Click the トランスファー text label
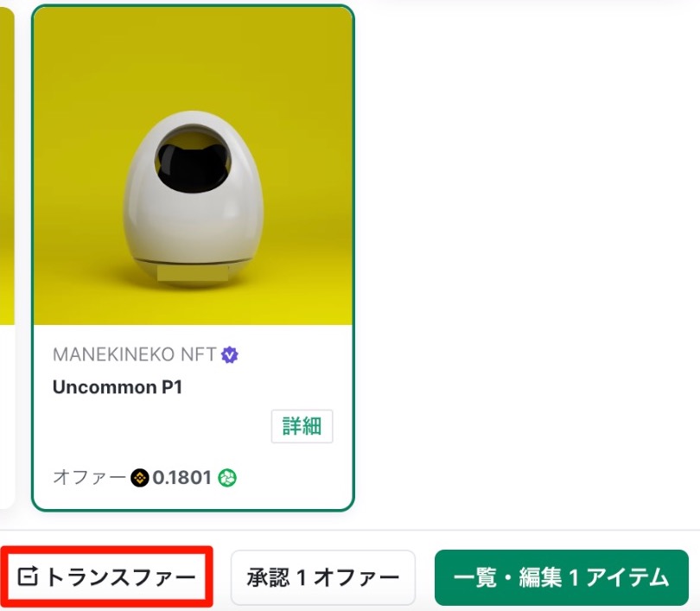The width and height of the screenshot is (700, 611). (x=120, y=576)
